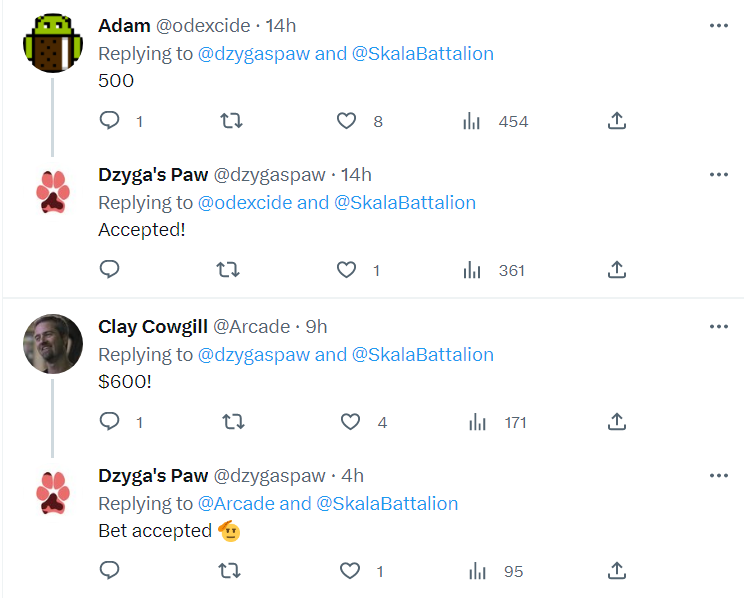Screen dimensions: 744x598
Task: Like Adam's 500 tweet
Action: point(346,121)
